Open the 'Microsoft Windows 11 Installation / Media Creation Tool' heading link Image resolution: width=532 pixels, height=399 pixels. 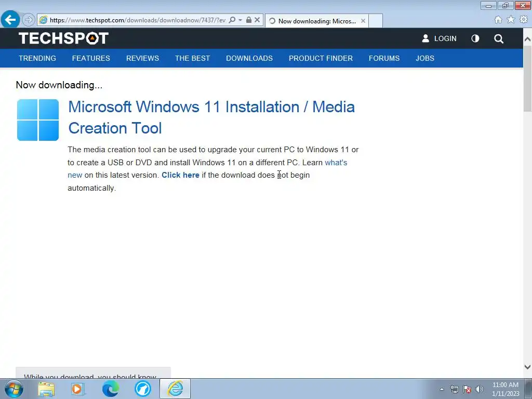click(211, 117)
